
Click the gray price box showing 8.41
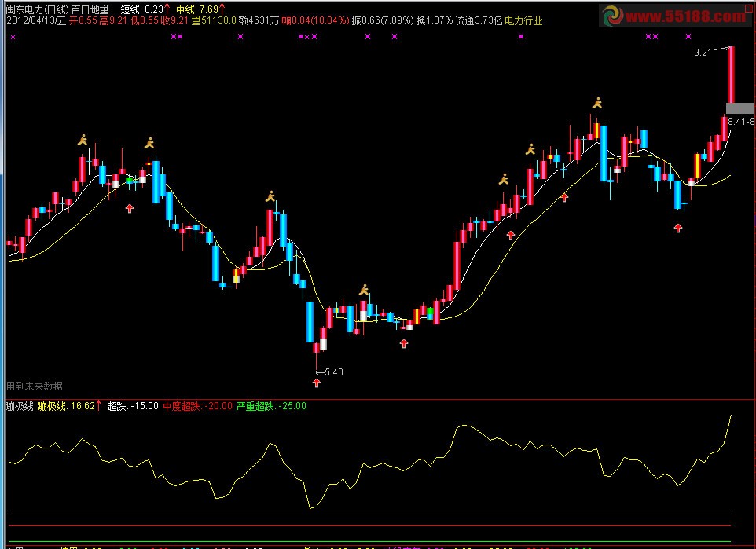pos(740,108)
